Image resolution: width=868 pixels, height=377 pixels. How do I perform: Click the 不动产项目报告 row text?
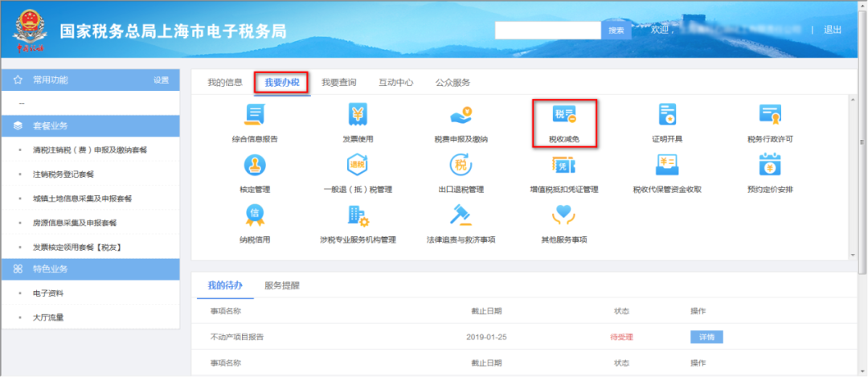237,337
